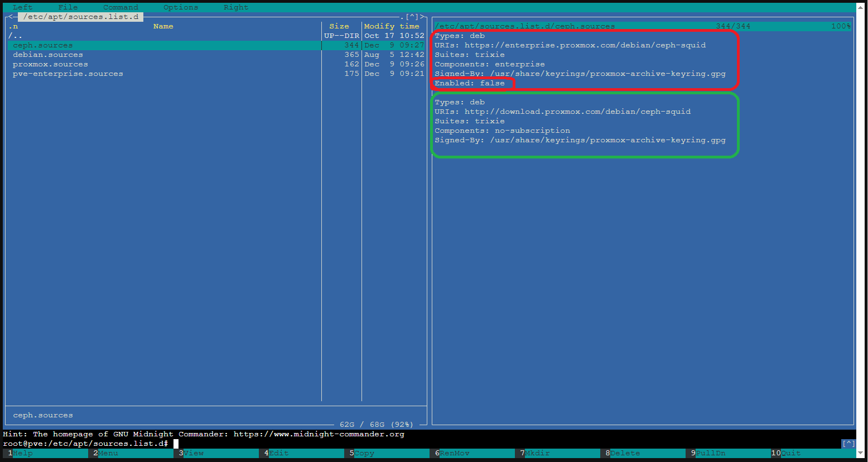
Task: Open the Command menu
Action: click(x=120, y=7)
